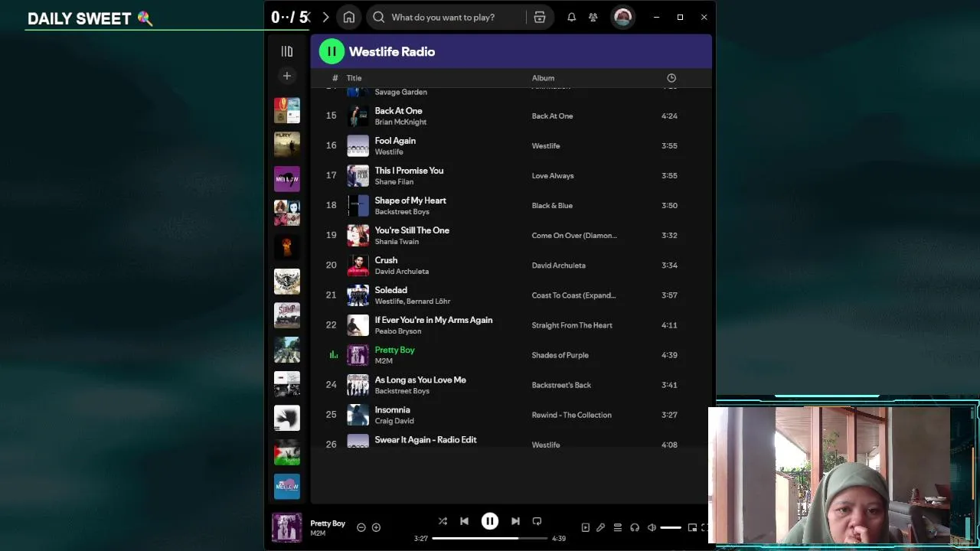Hide Pretty Boy with the minus circle icon
980x551 pixels.
[x=361, y=527]
